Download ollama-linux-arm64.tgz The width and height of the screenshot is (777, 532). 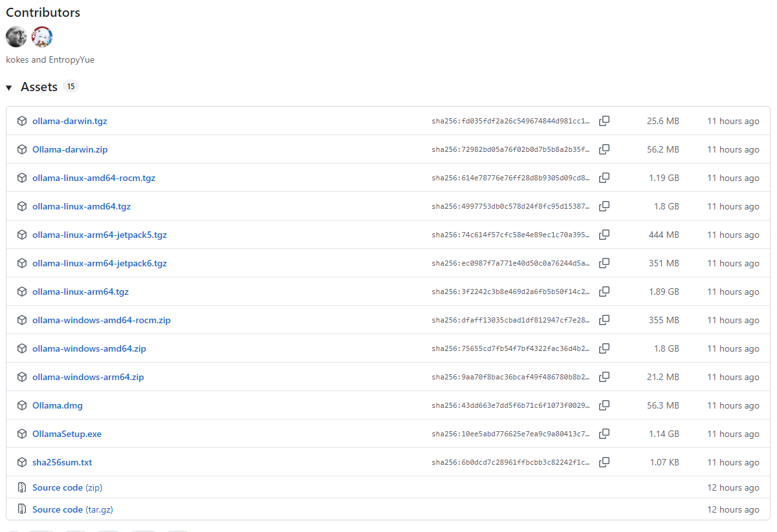click(81, 292)
